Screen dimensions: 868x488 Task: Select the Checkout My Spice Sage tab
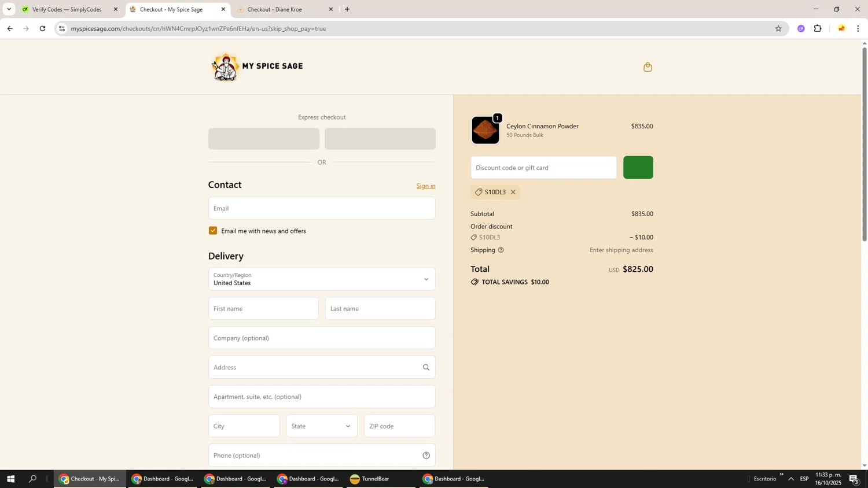[x=176, y=9]
